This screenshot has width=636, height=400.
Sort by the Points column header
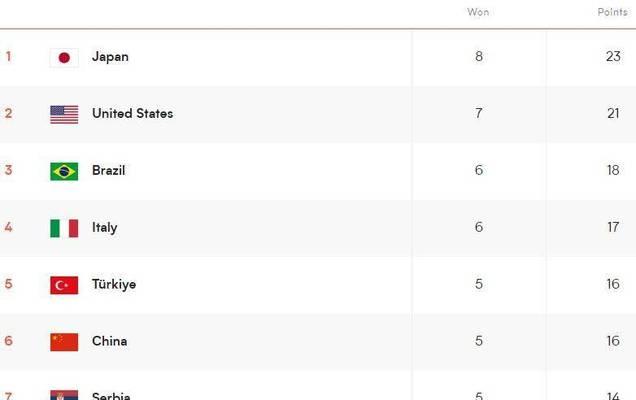(x=612, y=12)
